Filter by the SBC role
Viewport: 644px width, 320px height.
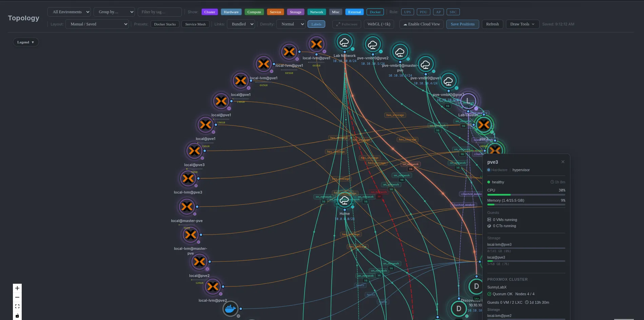[x=453, y=12]
